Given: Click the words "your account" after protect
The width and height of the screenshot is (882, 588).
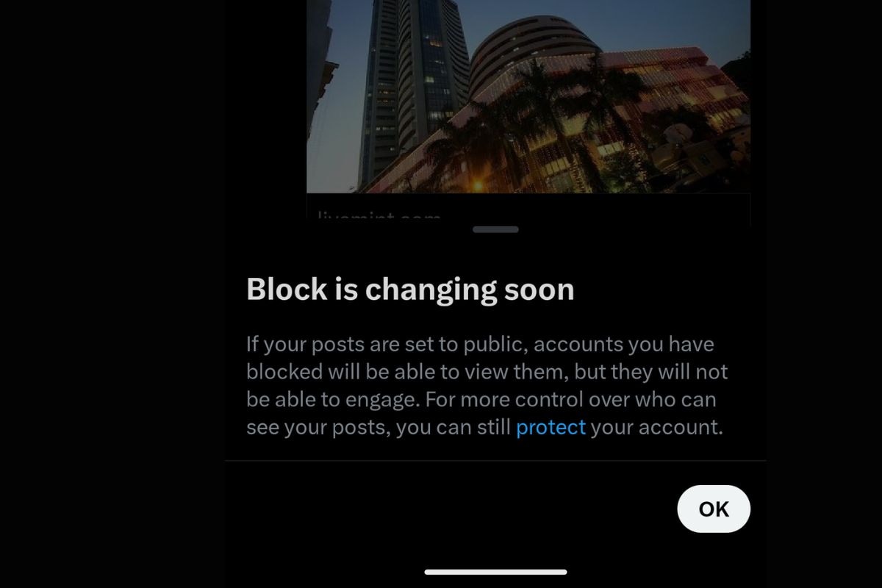Looking at the screenshot, I should click(654, 427).
